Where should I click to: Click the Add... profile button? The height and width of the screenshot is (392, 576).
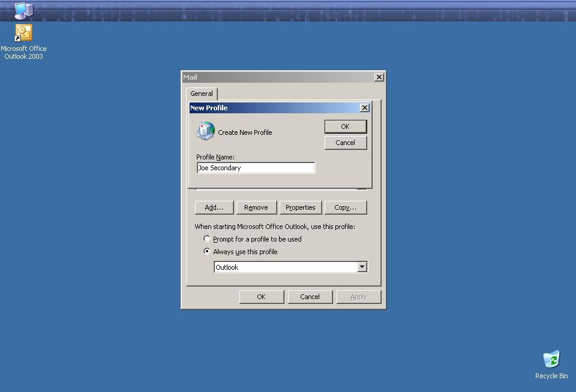(214, 207)
